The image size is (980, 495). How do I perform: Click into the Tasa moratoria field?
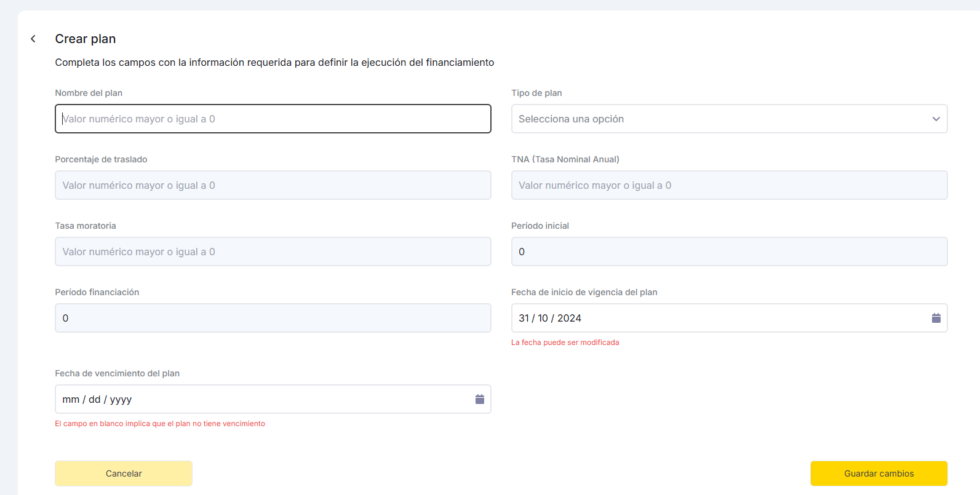(x=273, y=251)
